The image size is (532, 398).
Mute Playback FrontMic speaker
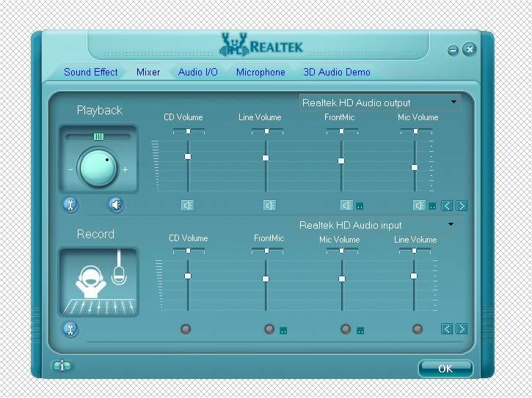pyautogui.click(x=346, y=205)
